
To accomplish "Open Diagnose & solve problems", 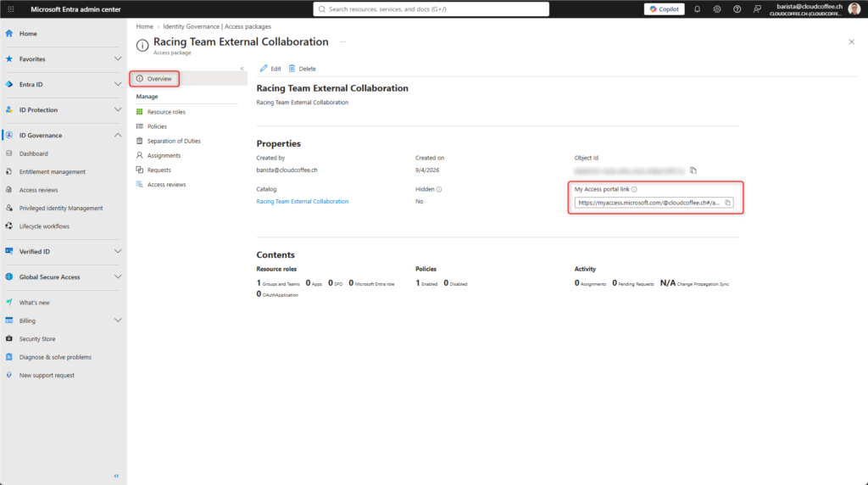I will (x=55, y=357).
